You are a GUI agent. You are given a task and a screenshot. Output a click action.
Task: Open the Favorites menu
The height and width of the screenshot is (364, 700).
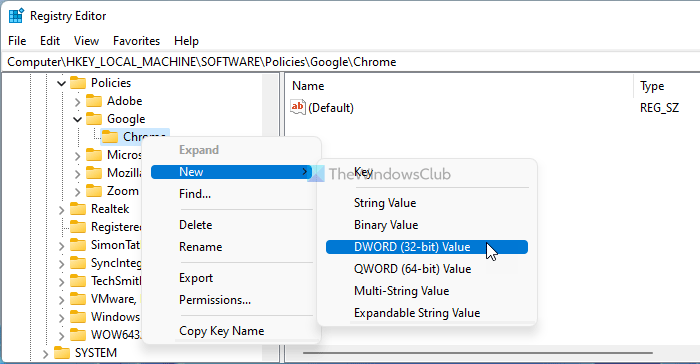point(136,41)
